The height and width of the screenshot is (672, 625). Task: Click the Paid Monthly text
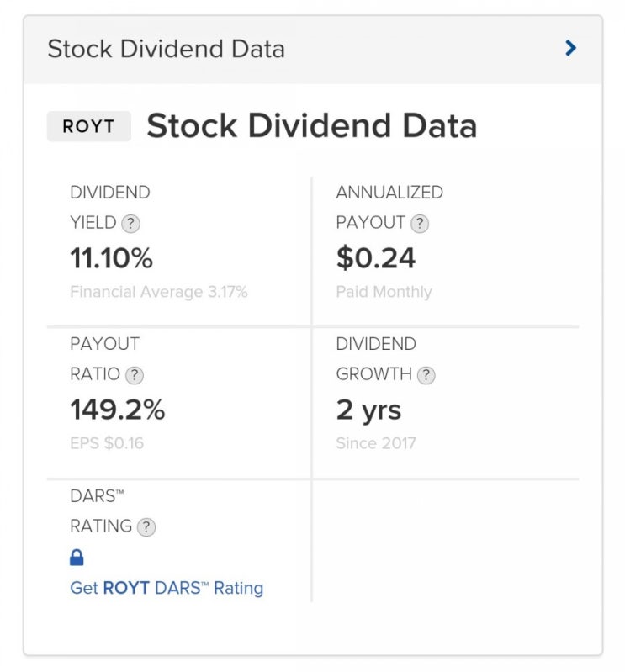(x=384, y=293)
